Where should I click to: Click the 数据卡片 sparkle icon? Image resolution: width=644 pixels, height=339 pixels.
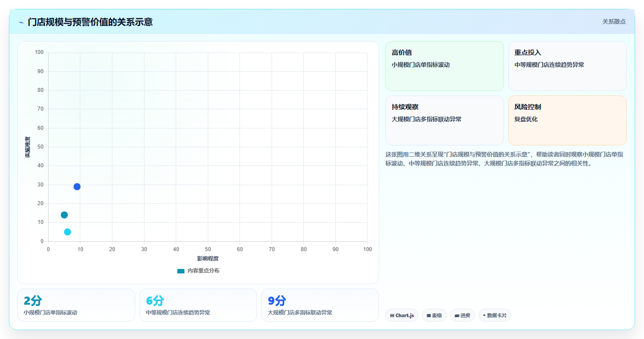click(x=484, y=315)
